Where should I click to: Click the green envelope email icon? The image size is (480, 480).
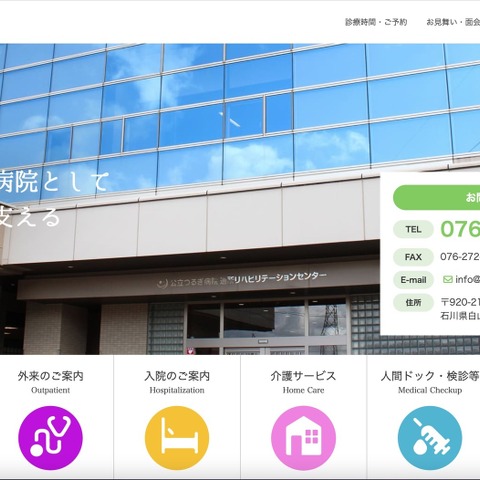pos(448,279)
